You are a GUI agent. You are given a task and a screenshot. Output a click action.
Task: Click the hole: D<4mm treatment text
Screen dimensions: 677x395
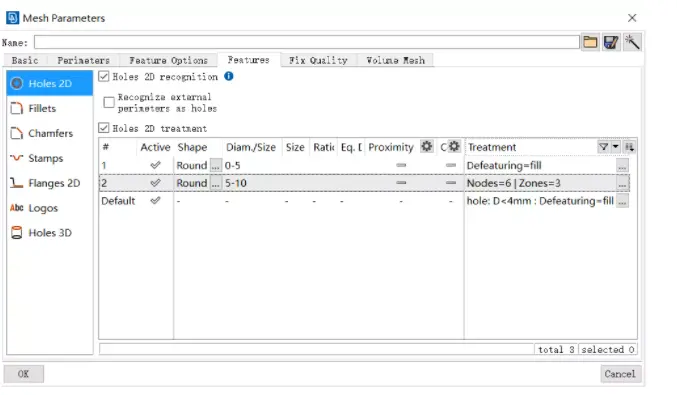coord(540,201)
